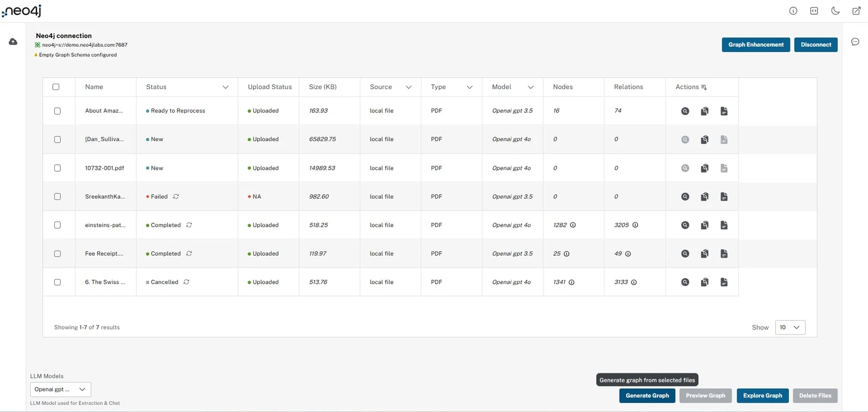View graph for einsteins-pat... file
The width and height of the screenshot is (868, 412).
tap(685, 225)
